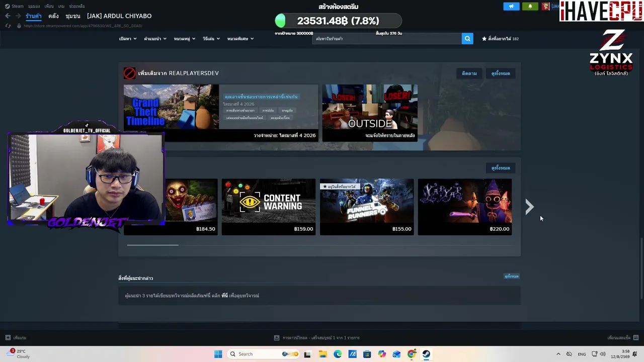Open the Copilot icon on the taskbar

coord(382,354)
